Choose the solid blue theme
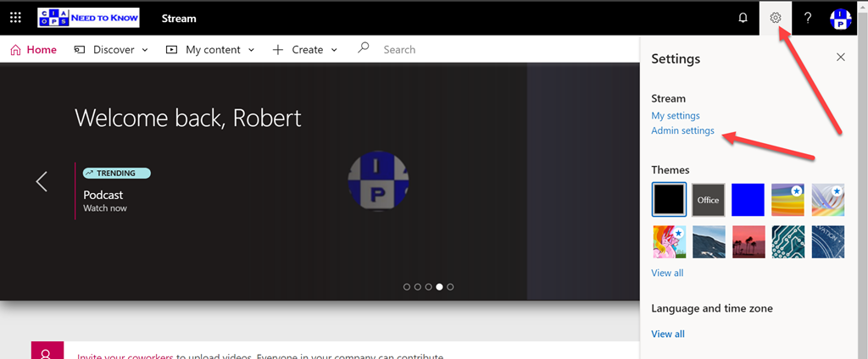 tap(748, 200)
